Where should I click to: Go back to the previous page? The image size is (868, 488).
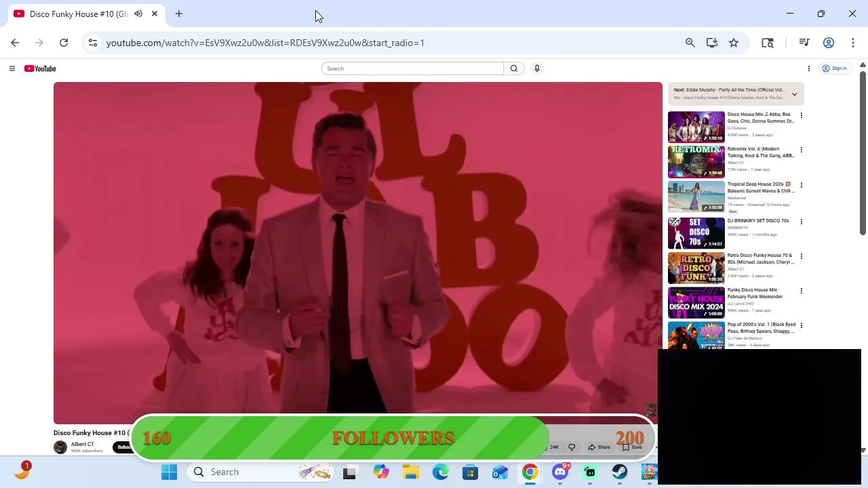15,43
